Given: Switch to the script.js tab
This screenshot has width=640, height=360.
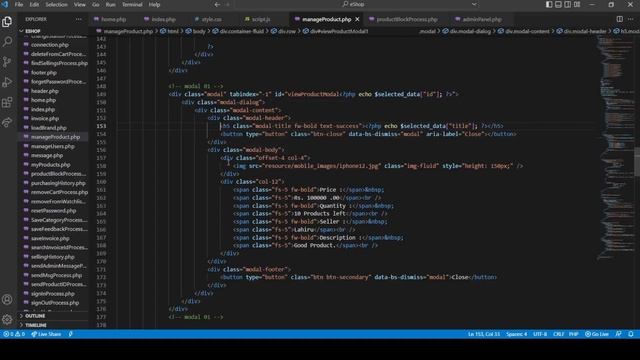Looking at the screenshot, I should pyautogui.click(x=261, y=19).
